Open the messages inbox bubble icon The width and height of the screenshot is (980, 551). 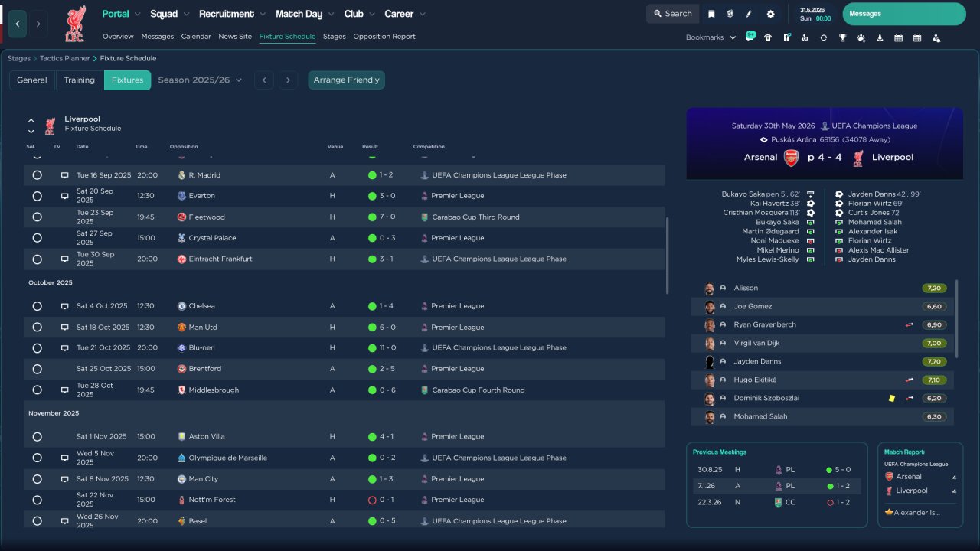click(x=750, y=36)
